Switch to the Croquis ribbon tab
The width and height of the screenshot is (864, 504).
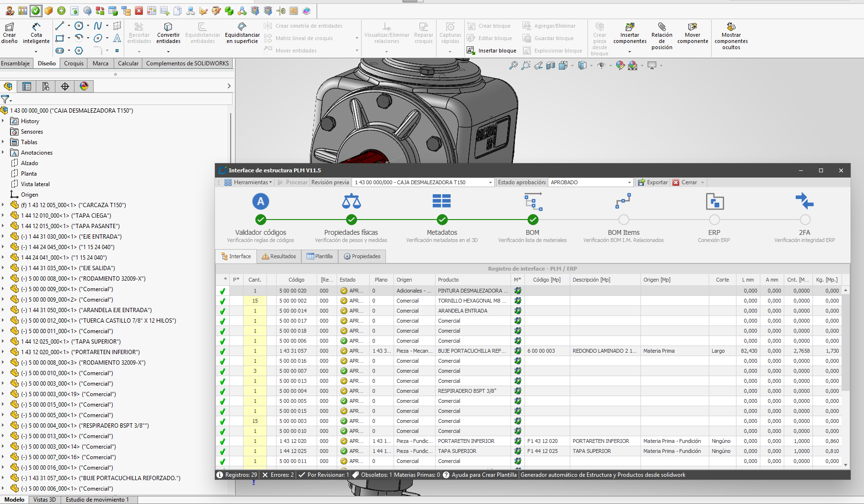point(74,63)
